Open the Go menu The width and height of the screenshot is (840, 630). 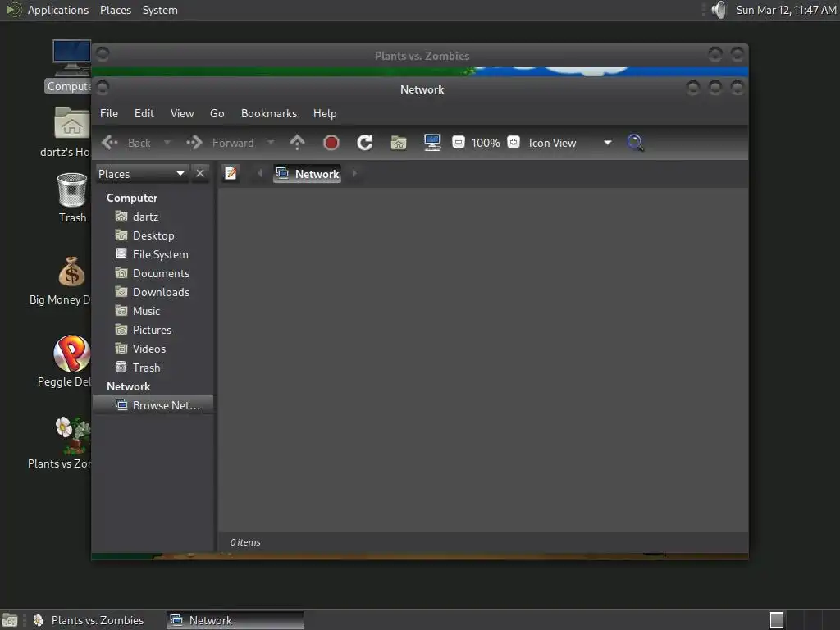point(217,113)
